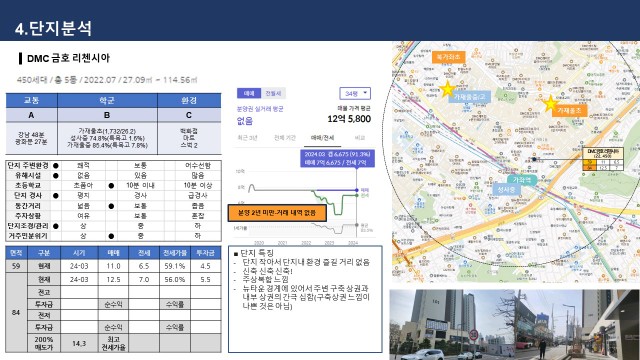Open the 매매/전세 chart tab
The height and width of the screenshot is (360, 640).
click(x=322, y=138)
